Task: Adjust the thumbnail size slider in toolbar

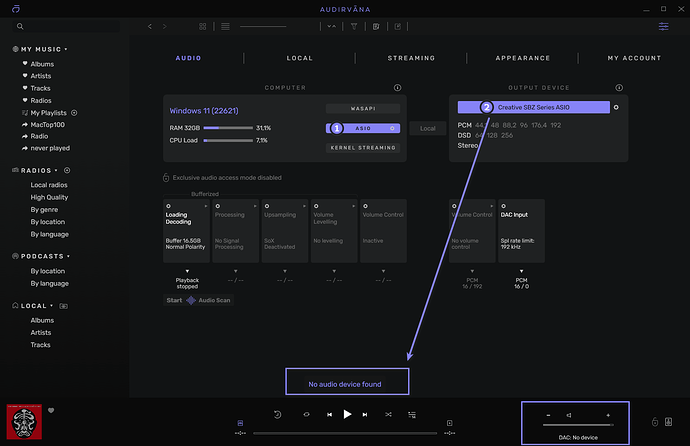Action: pyautogui.click(x=263, y=26)
